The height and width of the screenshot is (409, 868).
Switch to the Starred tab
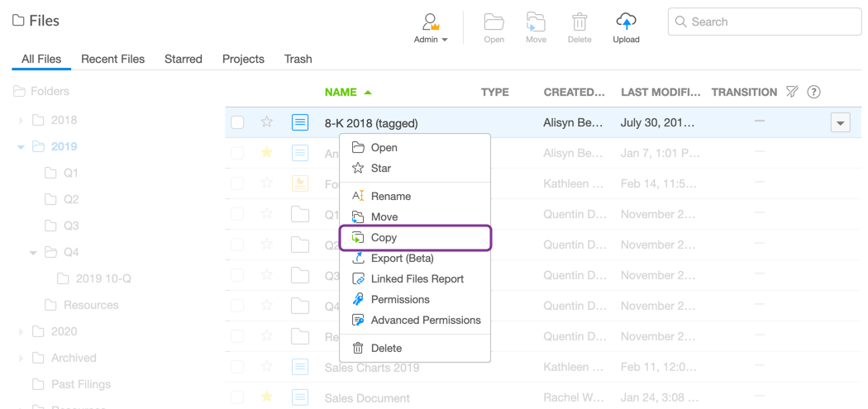coord(184,59)
